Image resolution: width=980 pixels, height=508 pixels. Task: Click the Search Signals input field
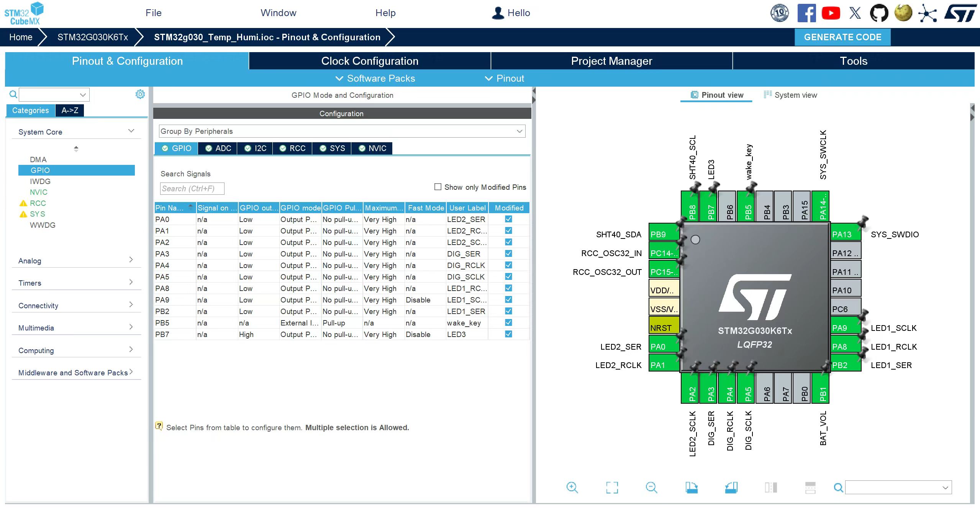click(x=192, y=189)
